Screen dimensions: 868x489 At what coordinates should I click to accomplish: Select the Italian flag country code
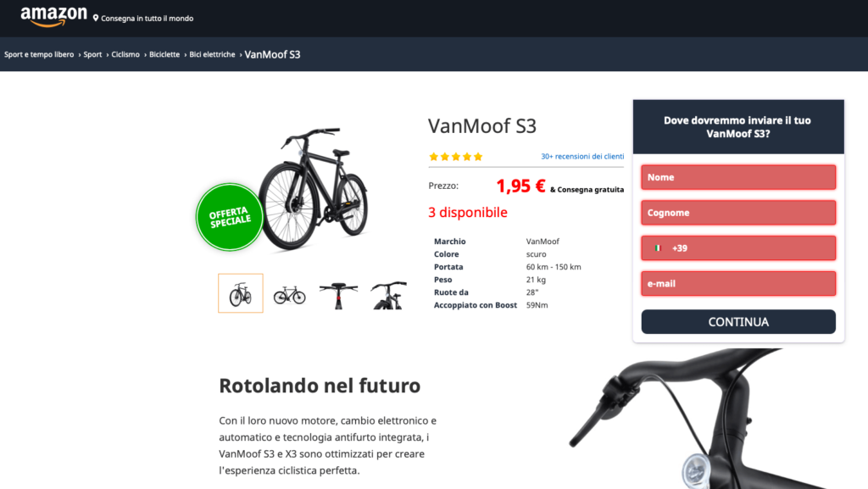click(658, 248)
